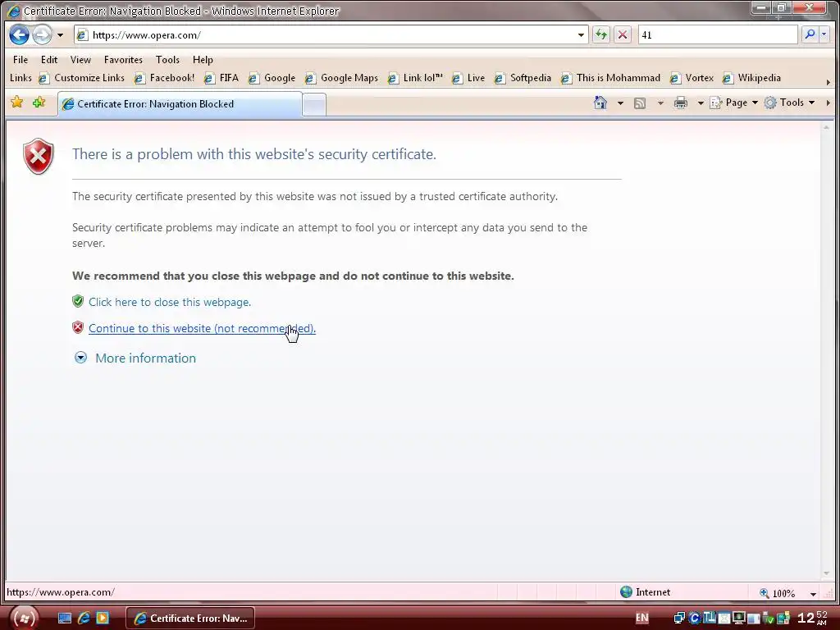Screen dimensions: 840x630
Task: Open Favorites Center with the yellow star
Action: (17, 103)
